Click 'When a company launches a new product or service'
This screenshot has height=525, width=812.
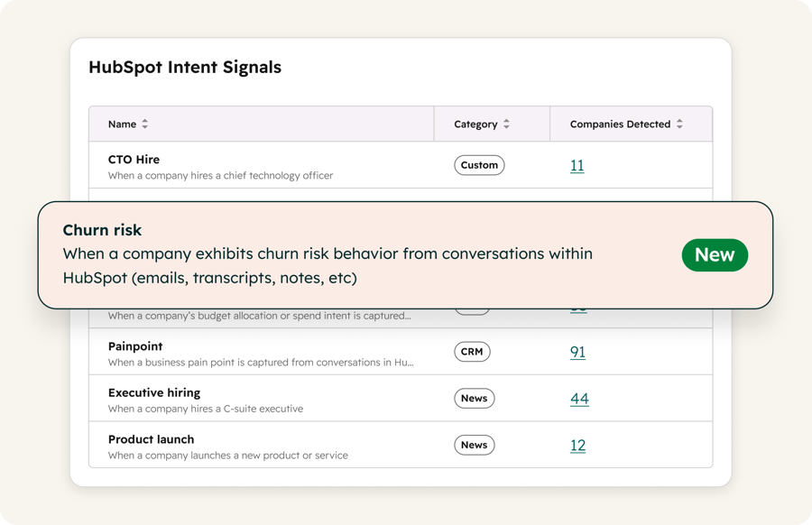(228, 456)
